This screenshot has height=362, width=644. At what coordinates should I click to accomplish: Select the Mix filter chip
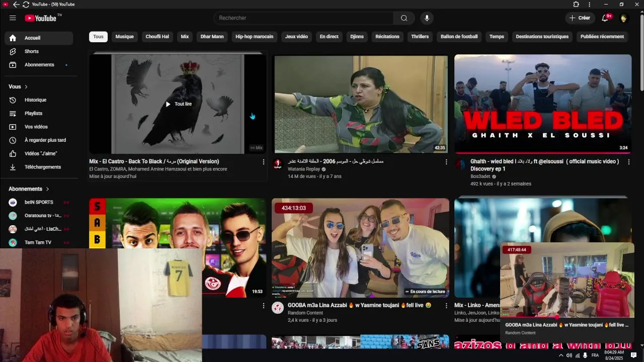click(185, 37)
